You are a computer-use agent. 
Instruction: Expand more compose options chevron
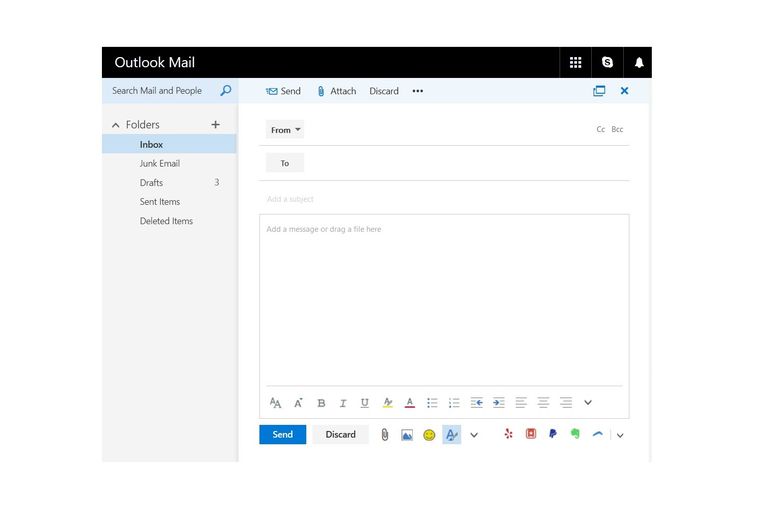(474, 435)
